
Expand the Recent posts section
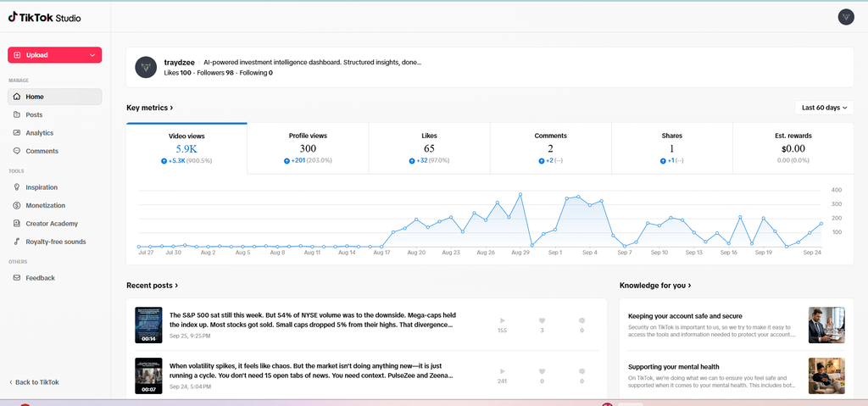[x=153, y=286]
